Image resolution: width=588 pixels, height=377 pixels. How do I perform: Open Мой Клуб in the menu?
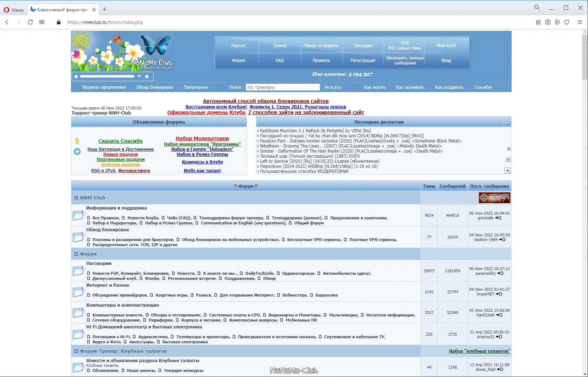(446, 46)
